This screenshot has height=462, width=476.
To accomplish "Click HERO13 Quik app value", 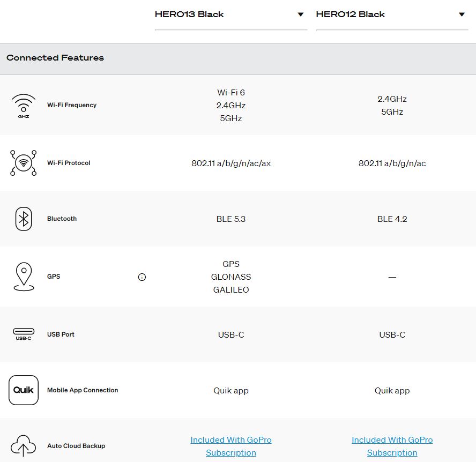I will pos(231,391).
